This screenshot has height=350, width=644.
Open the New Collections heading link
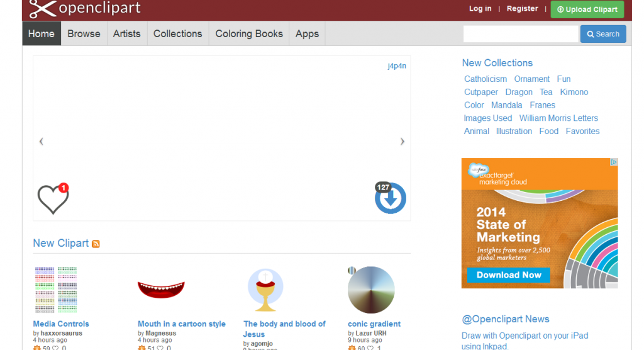(x=497, y=63)
